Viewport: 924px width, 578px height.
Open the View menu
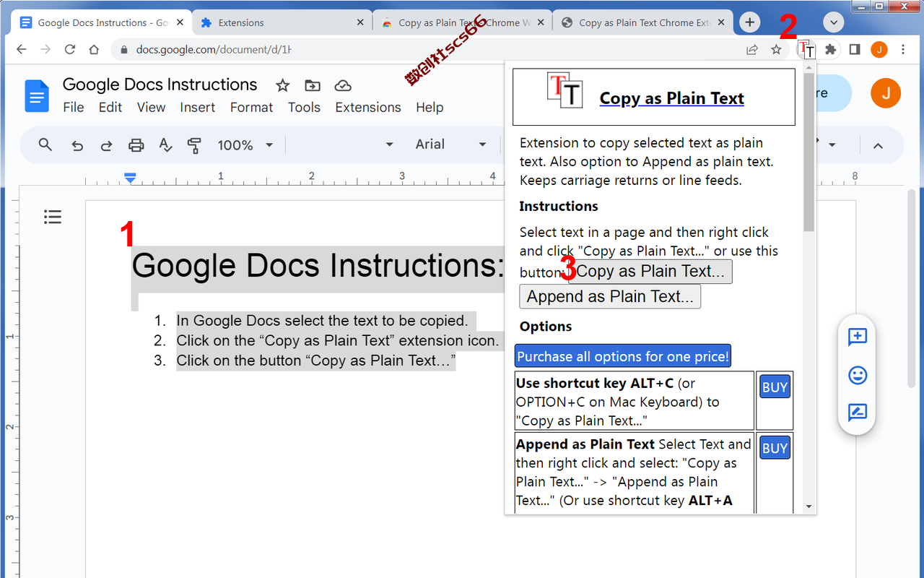tap(151, 107)
